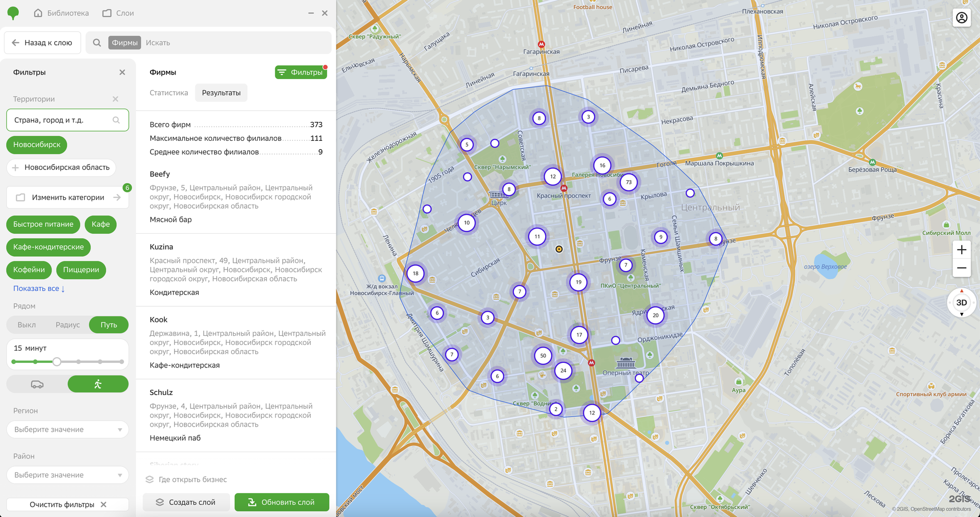Select car travel mode icon

pyautogui.click(x=37, y=384)
